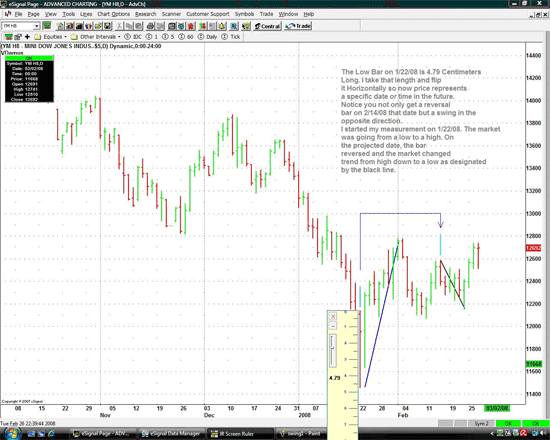Click the black plus icon on second toolbar
The image size is (550, 440).
pyautogui.click(x=27, y=36)
